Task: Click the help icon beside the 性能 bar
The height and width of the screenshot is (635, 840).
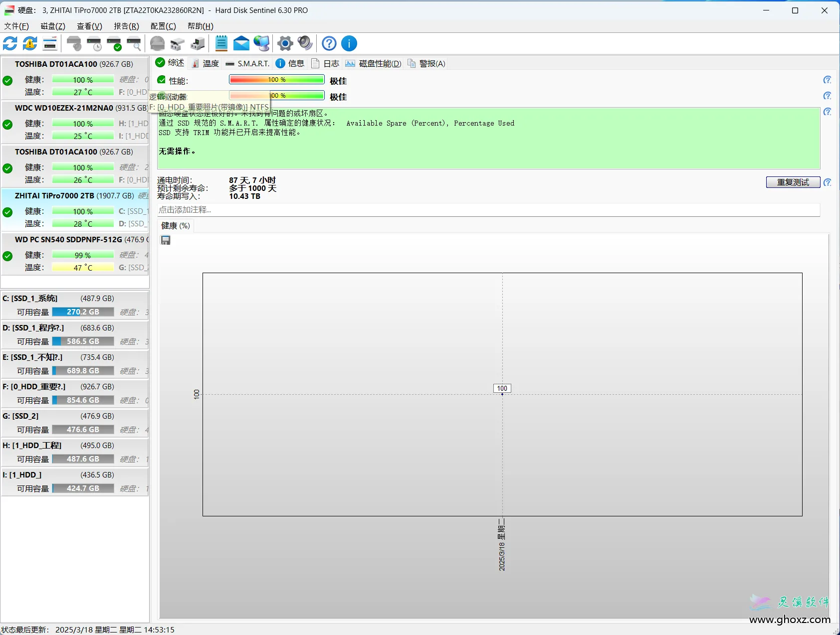Action: (827, 80)
